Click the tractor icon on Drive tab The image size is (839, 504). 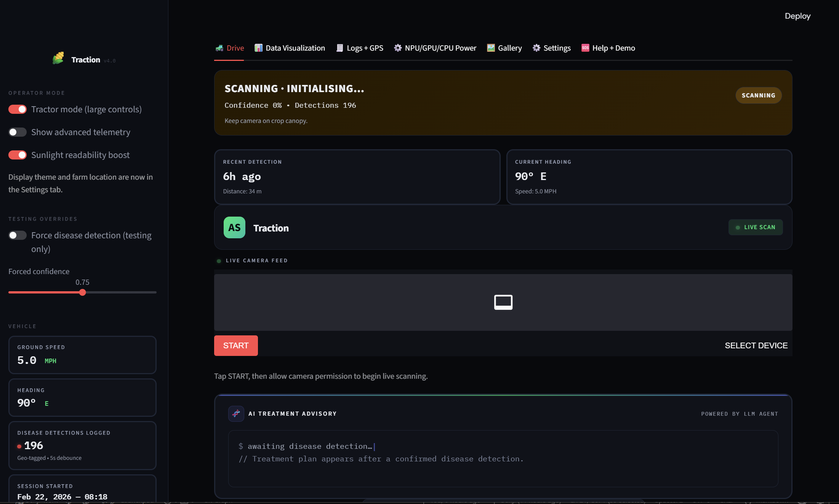pos(219,48)
